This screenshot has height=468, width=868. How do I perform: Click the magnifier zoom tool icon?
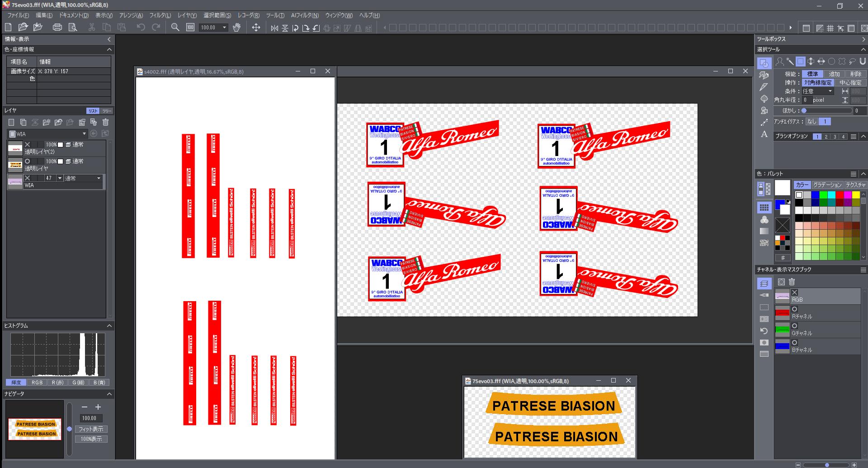tap(175, 28)
